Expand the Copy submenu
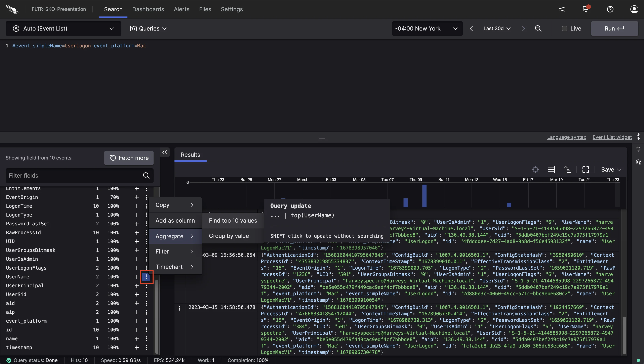 tap(175, 205)
